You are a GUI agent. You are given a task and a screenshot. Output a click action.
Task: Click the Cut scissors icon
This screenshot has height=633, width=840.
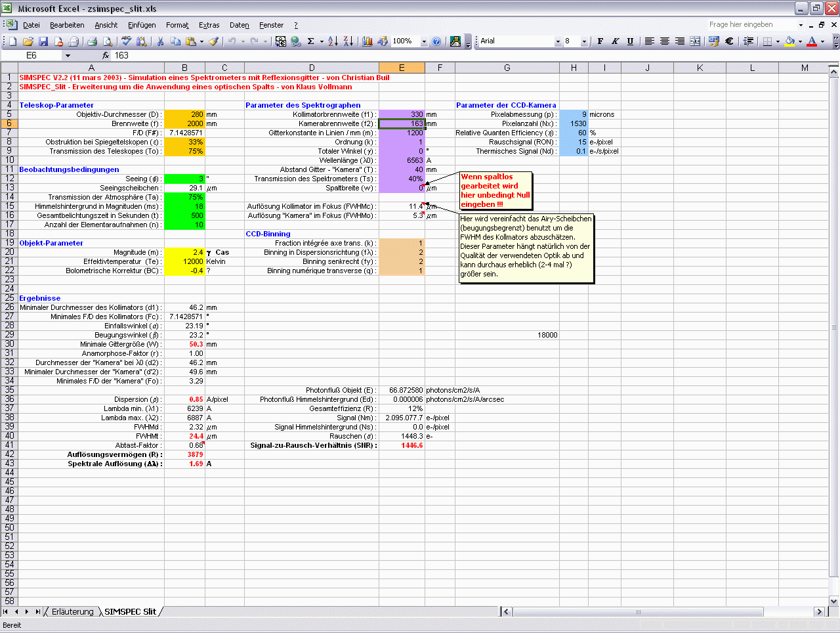coord(159,41)
